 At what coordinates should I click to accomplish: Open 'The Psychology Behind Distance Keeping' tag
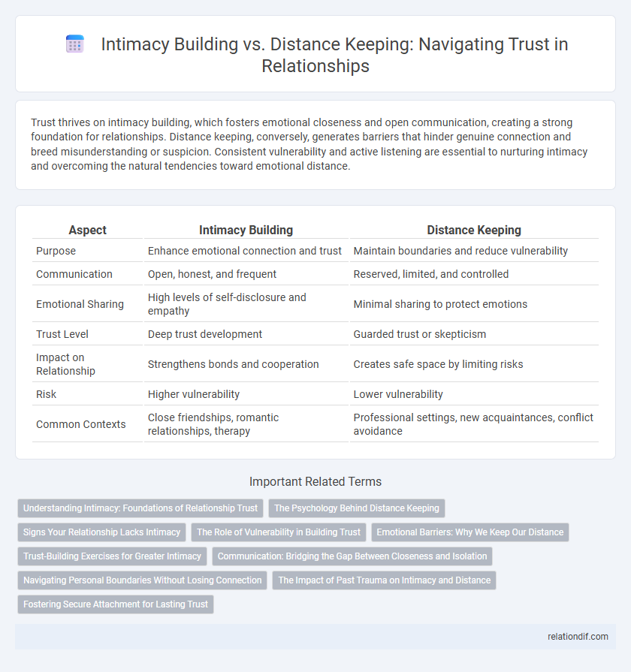pos(357,508)
